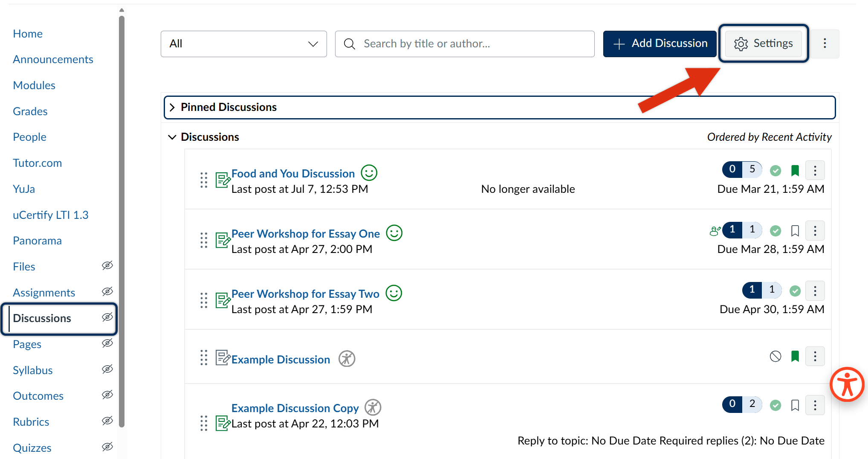
Task: Open People in course navigation
Action: 29,137
